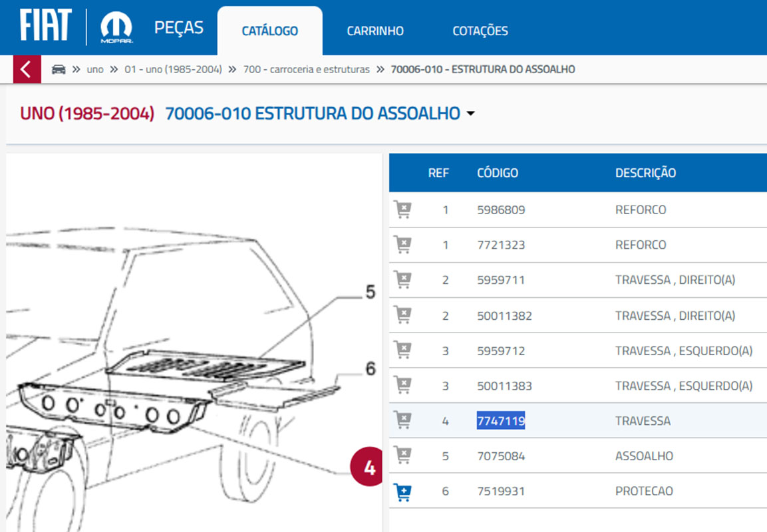
Task: Click the car icon in breadcrumb
Action: 59,70
